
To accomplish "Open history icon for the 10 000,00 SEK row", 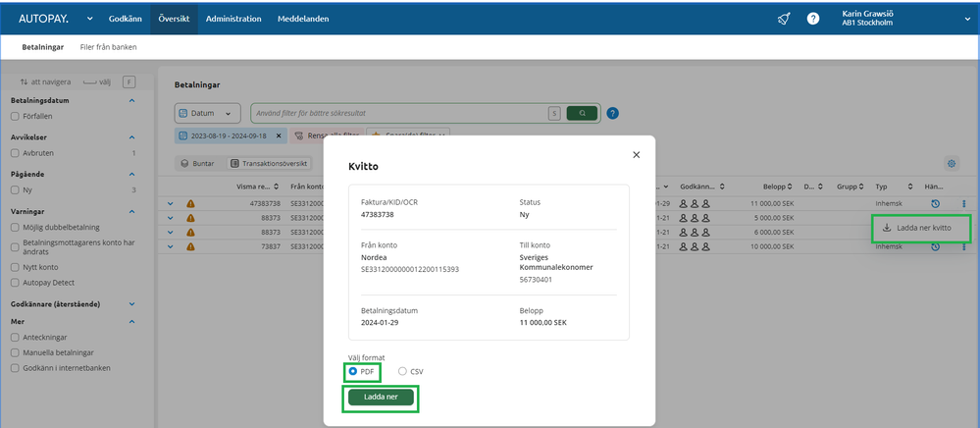I will [x=936, y=246].
